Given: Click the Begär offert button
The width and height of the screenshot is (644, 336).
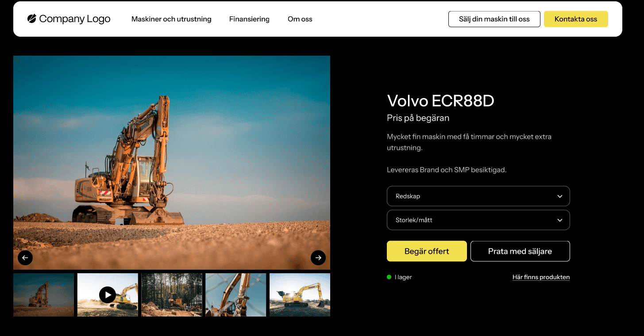Looking at the screenshot, I should [427, 251].
